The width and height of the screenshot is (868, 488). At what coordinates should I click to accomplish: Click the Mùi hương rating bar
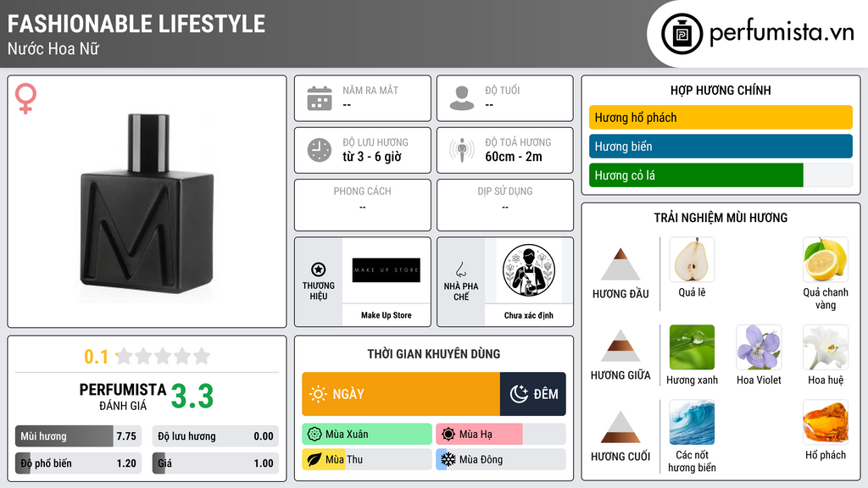pos(79,436)
